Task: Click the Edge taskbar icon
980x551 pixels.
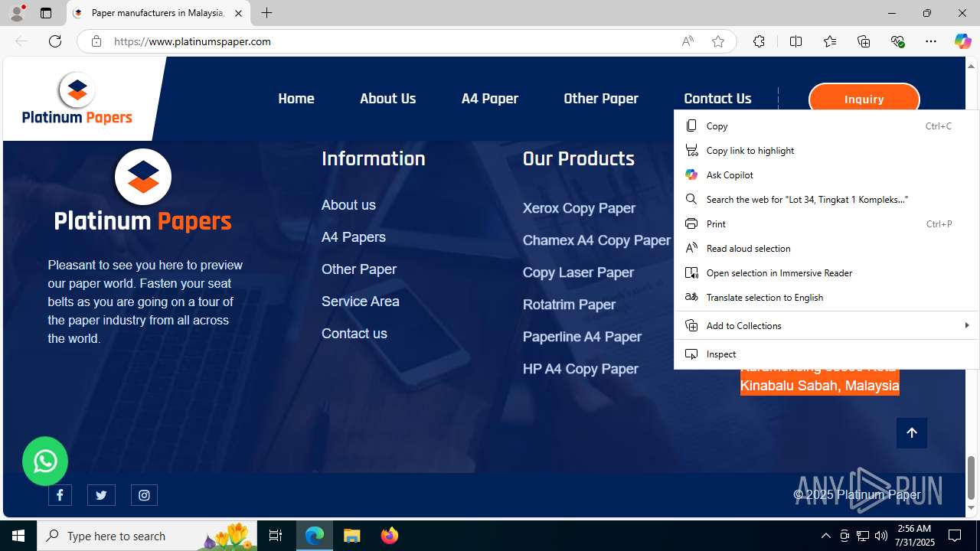Action: coord(315,536)
